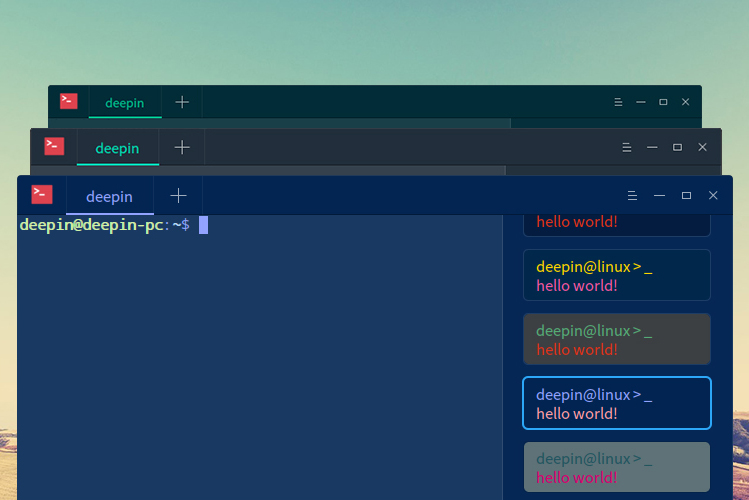The height and width of the screenshot is (500, 749).
Task: Close the front terminal window
Action: (x=713, y=195)
